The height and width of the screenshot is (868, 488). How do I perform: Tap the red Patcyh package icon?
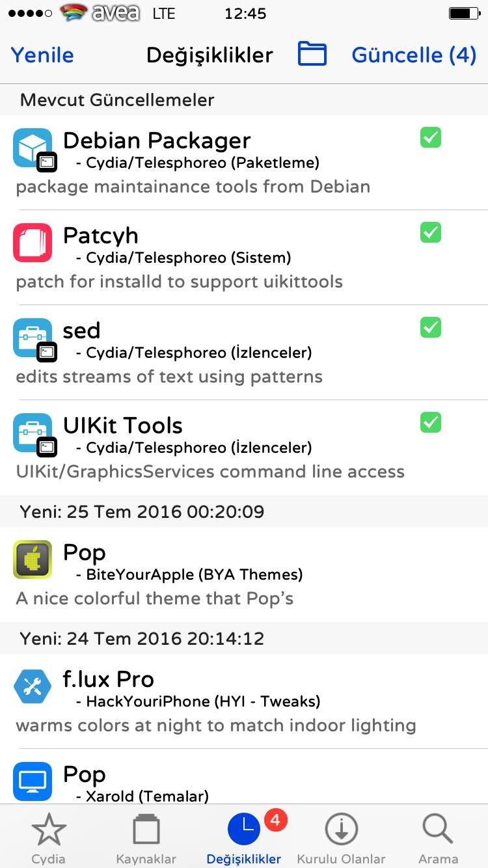33,243
